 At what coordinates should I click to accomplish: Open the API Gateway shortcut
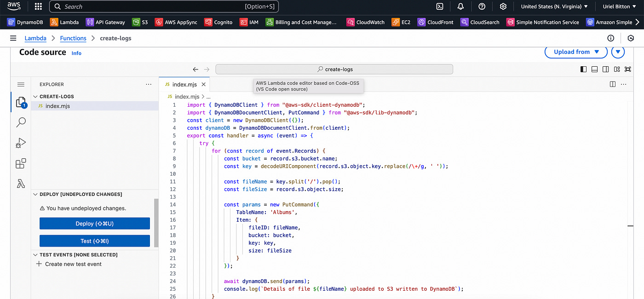[105, 22]
